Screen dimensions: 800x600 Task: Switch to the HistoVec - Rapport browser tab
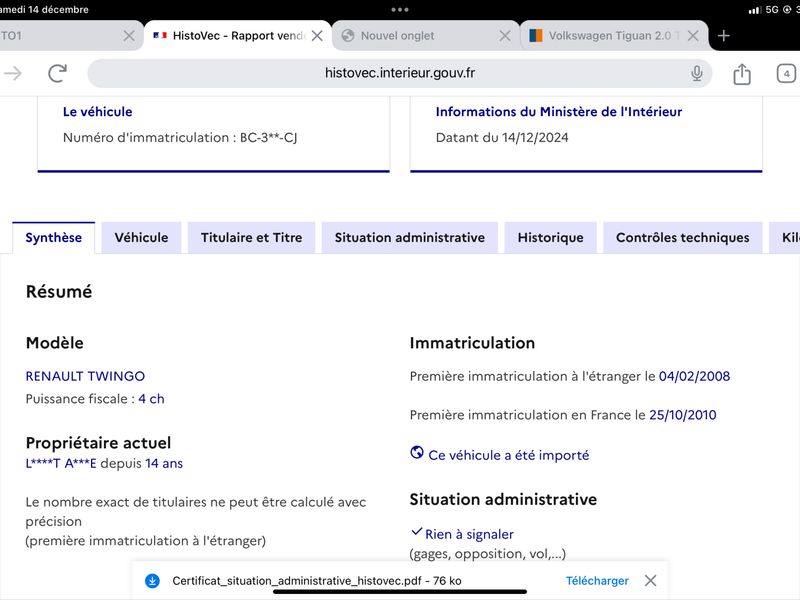point(238,36)
